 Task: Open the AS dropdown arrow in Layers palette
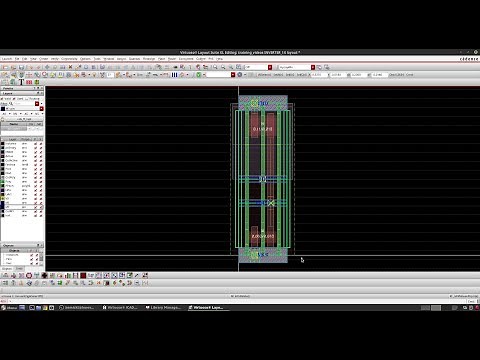[x=32, y=114]
